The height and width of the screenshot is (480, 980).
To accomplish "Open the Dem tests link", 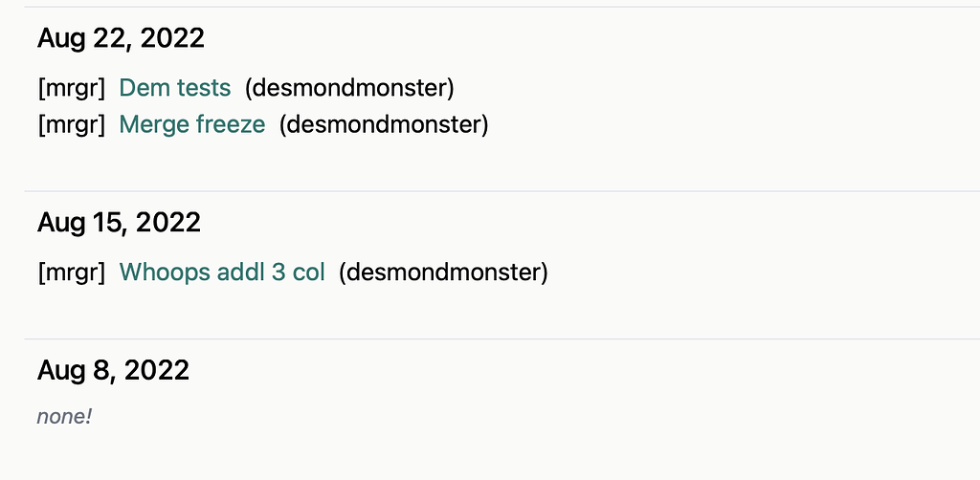I will [175, 88].
